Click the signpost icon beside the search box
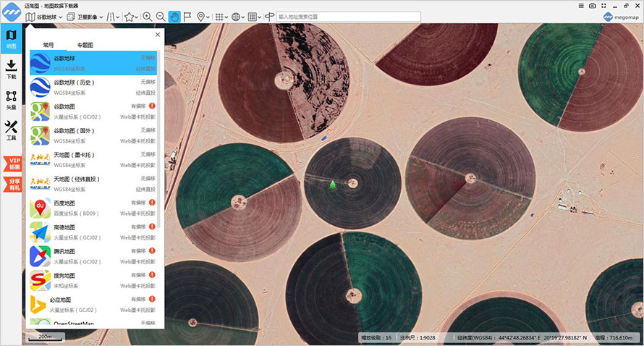 (x=269, y=16)
